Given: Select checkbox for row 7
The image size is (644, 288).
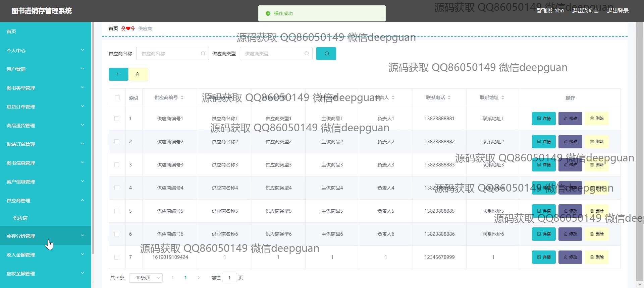Looking at the screenshot, I should (117, 257).
